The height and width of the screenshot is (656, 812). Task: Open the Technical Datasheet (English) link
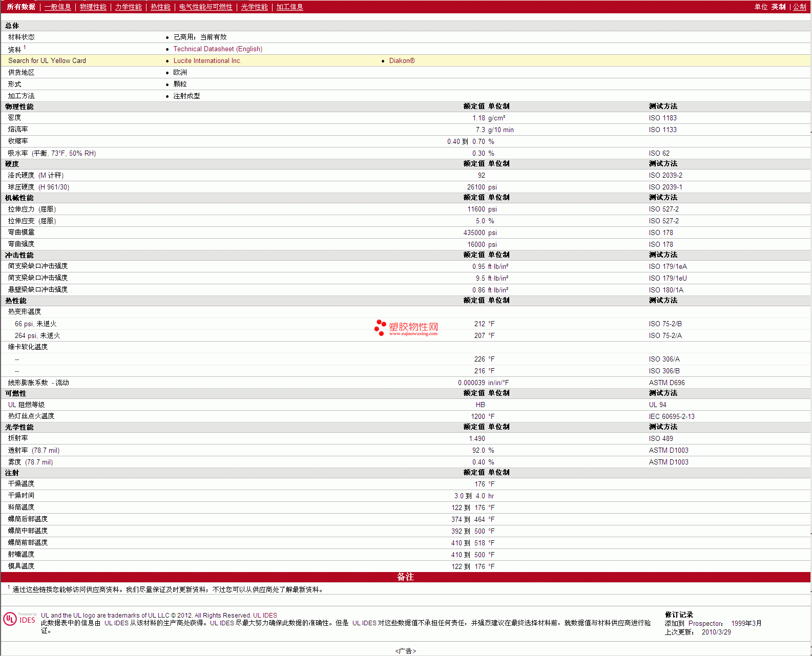coord(218,49)
